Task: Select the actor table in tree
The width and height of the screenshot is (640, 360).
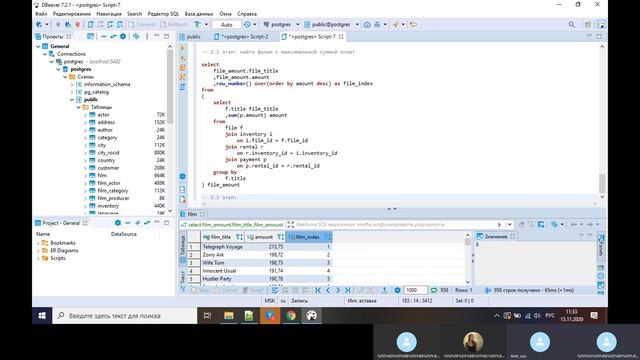Action: [103, 115]
